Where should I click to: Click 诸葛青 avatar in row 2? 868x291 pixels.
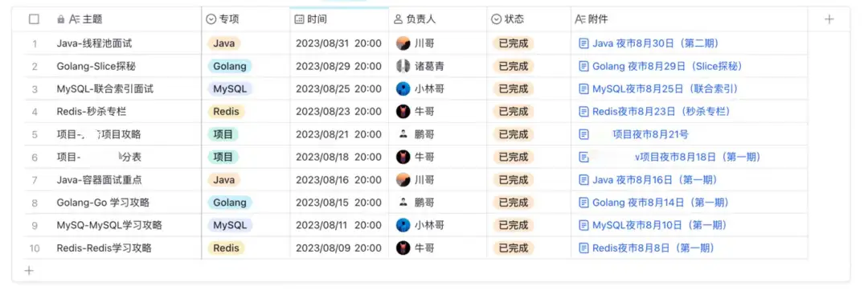pyautogui.click(x=403, y=67)
